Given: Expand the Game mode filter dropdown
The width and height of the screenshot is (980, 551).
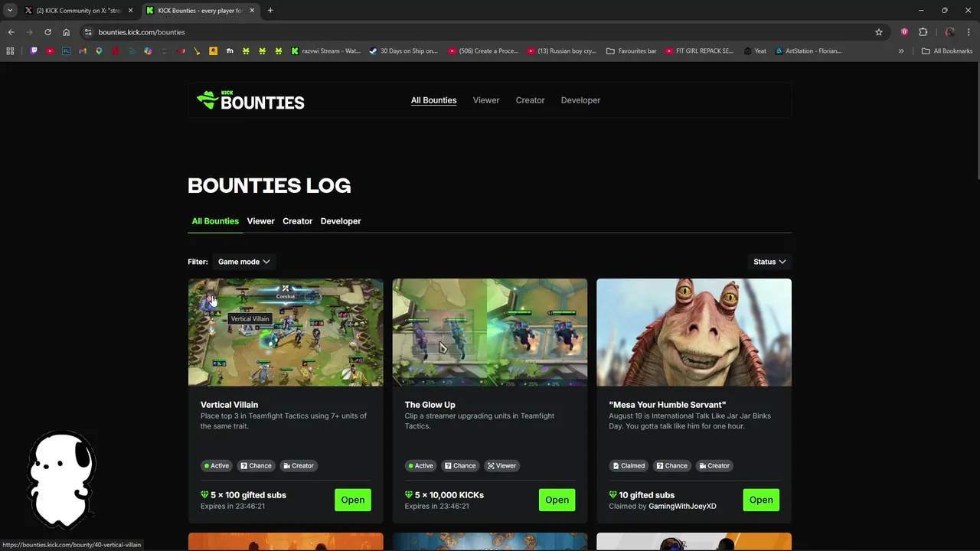Looking at the screenshot, I should click(x=243, y=262).
